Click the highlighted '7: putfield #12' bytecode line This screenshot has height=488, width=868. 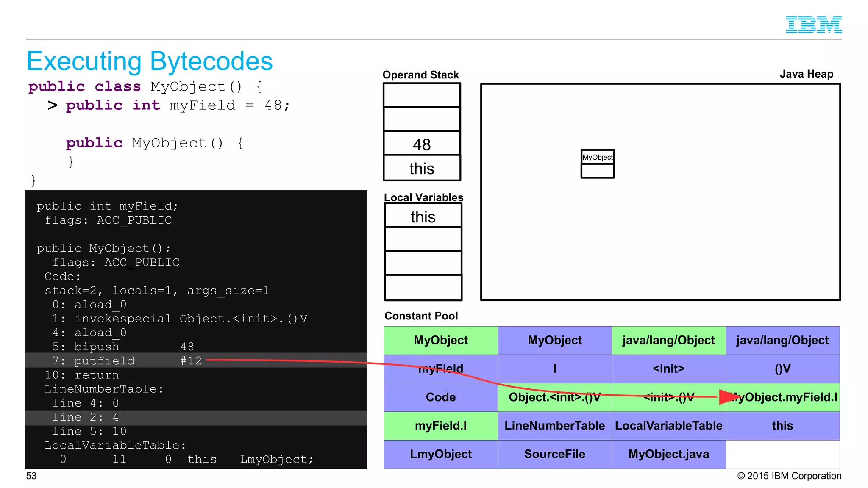(196, 360)
